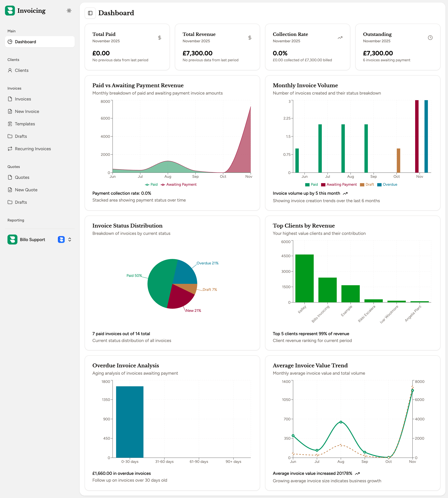This screenshot has width=448, height=498.
Task: Open the workspace switcher next to Billo Support
Action: click(70, 239)
